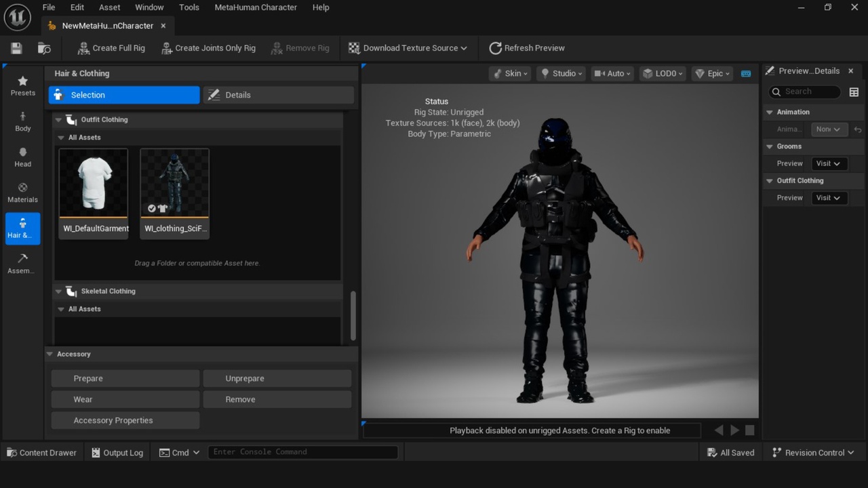The width and height of the screenshot is (868, 488).
Task: Click the All Saved status indicator
Action: (730, 453)
